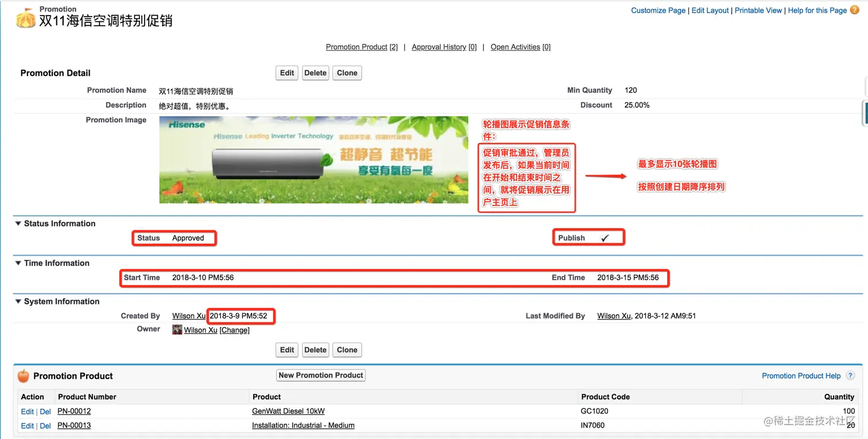Click product code IN7060

592,426
